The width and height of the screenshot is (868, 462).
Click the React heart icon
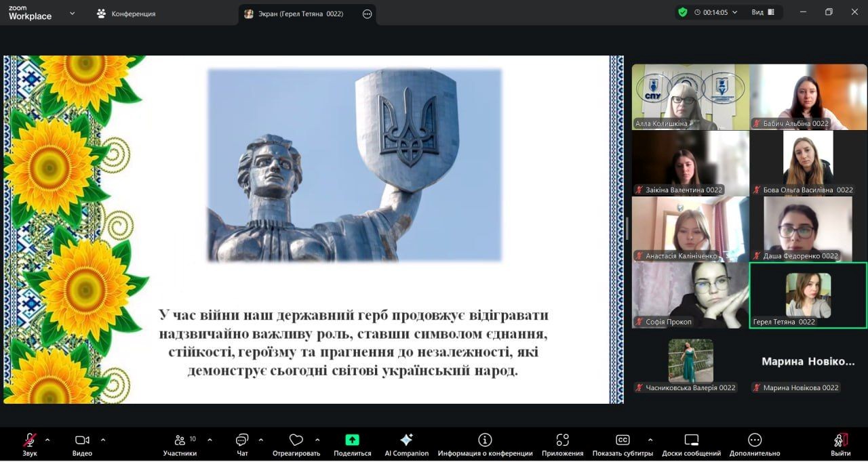click(296, 440)
